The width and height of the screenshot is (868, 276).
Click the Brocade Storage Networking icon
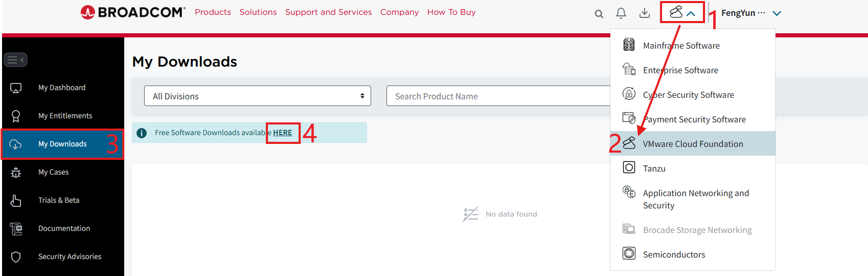coord(629,229)
